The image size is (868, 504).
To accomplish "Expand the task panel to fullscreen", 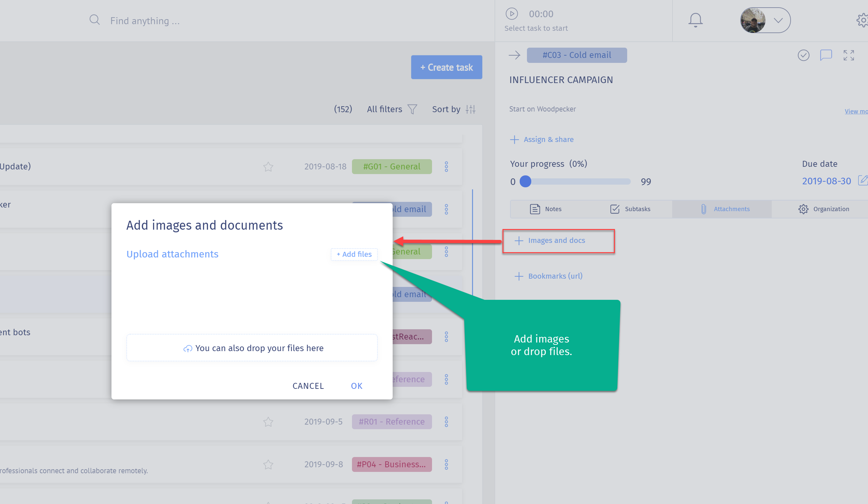I will tap(848, 55).
